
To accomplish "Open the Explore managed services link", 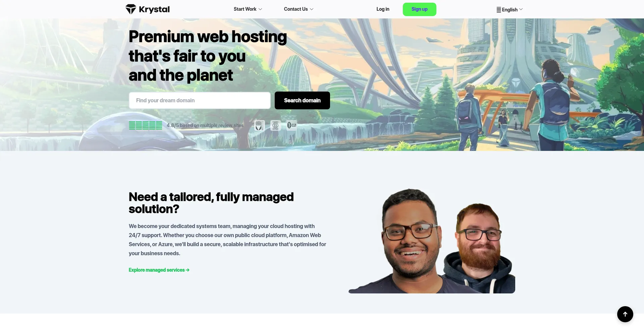I will coord(159,270).
